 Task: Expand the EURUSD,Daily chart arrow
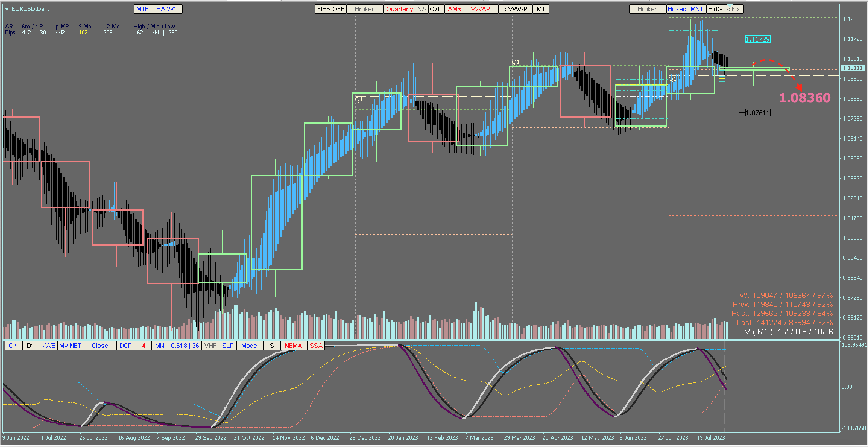[7, 9]
